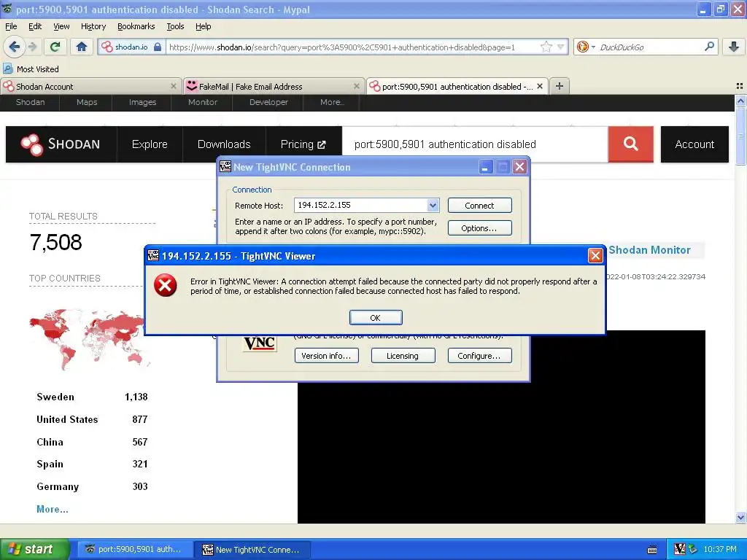Viewport: 747px width, 560px height.
Task: Open the File menu
Action: click(x=11, y=26)
